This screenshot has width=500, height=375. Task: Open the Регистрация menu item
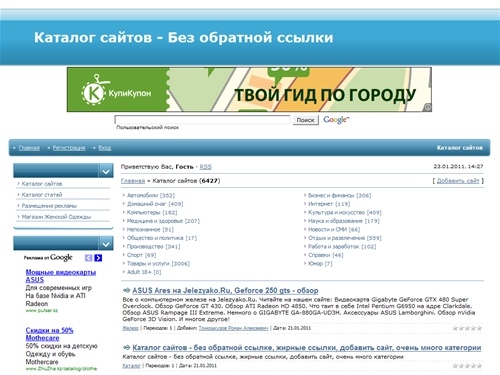[69, 148]
